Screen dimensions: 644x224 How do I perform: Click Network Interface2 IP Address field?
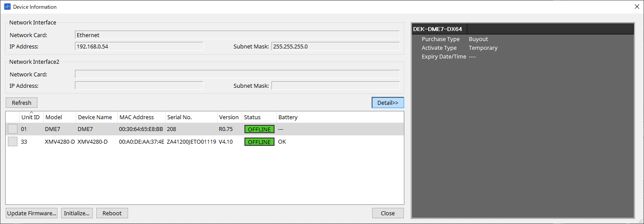coord(139,86)
